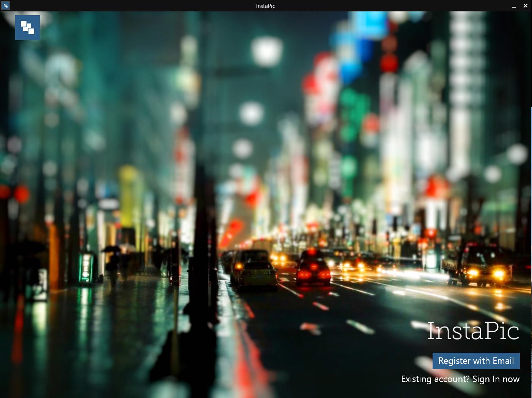The image size is (532, 398).
Task: Click the large white street lamp glow
Action: coord(267,51)
